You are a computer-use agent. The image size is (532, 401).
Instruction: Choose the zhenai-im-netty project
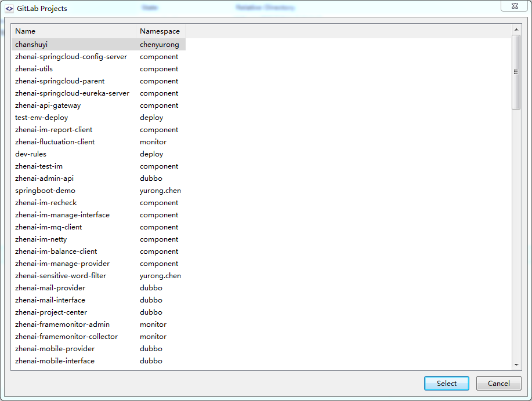pos(41,239)
